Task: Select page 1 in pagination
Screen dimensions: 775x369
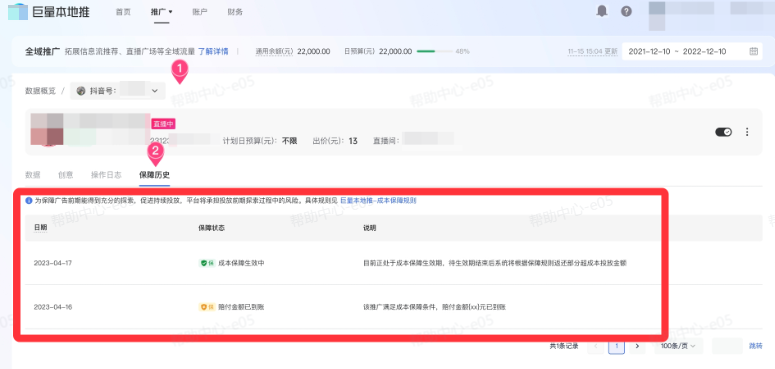Action: 616,346
